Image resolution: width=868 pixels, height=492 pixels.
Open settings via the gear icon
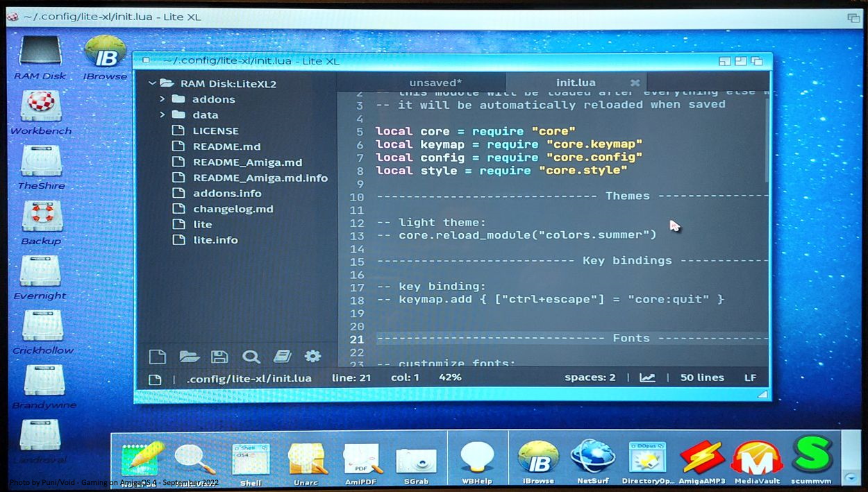[313, 357]
